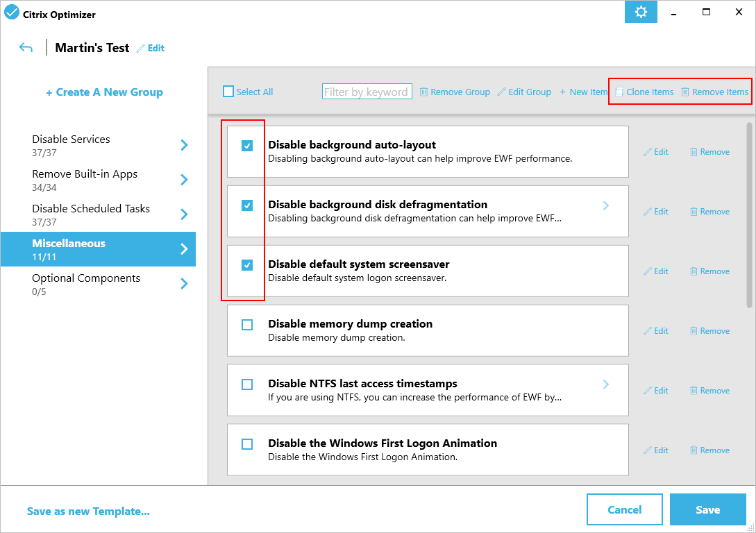Edit the Disable memory dump creation entry
The image size is (756, 533).
click(655, 331)
